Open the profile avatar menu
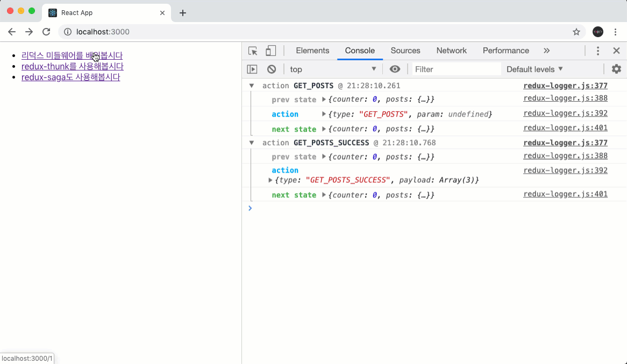 598,32
